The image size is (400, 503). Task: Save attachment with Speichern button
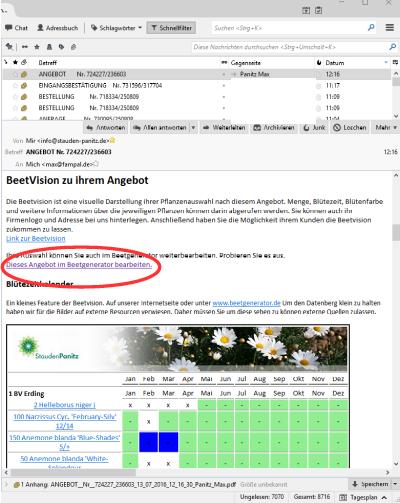(x=370, y=484)
